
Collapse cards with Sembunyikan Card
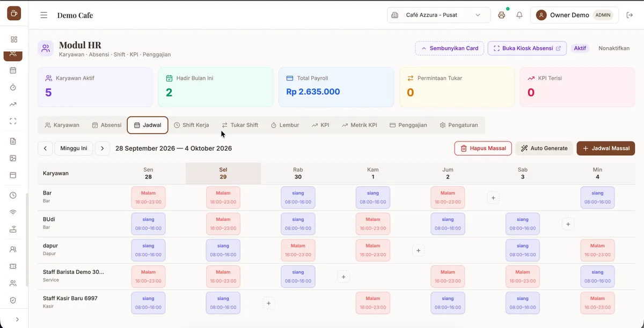450,48
